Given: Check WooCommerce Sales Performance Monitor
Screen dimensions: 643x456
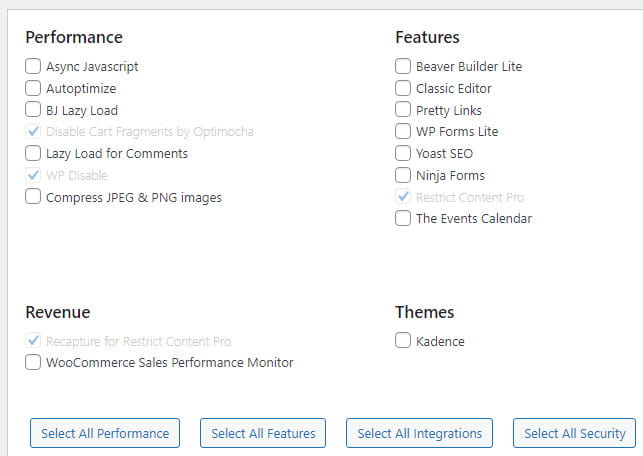Looking at the screenshot, I should [34, 362].
